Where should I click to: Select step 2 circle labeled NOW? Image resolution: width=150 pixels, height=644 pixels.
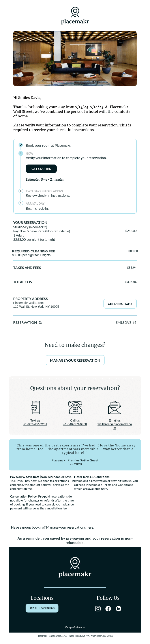21,153
